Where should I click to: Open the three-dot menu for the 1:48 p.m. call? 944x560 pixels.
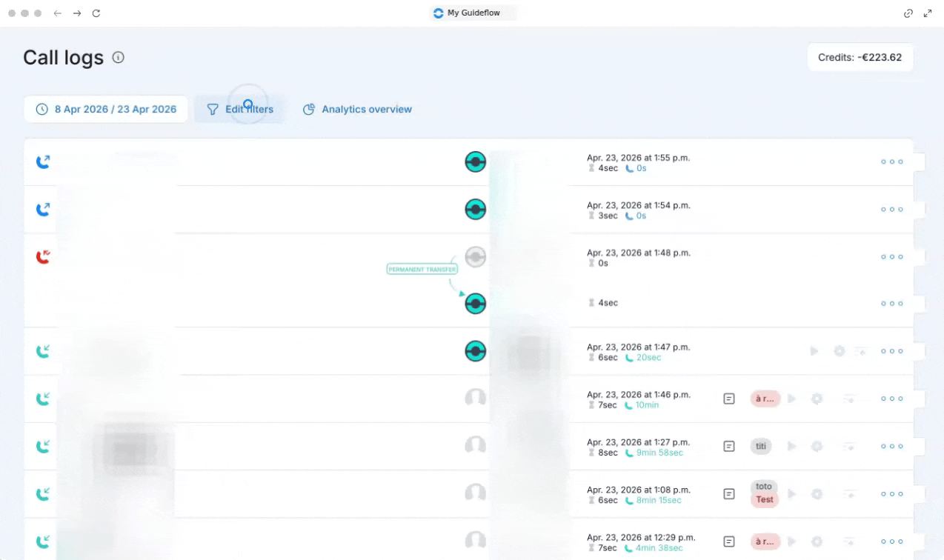(891, 257)
